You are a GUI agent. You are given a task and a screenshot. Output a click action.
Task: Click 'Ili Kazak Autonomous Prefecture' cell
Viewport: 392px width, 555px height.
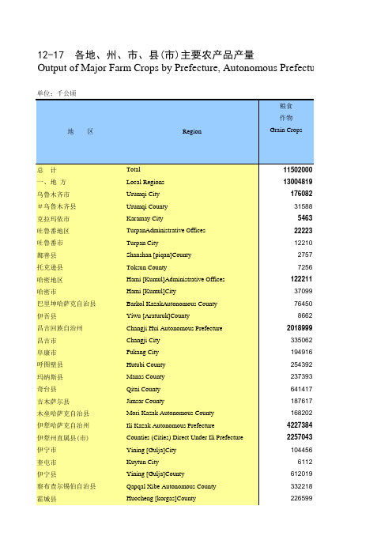pyautogui.click(x=170, y=425)
